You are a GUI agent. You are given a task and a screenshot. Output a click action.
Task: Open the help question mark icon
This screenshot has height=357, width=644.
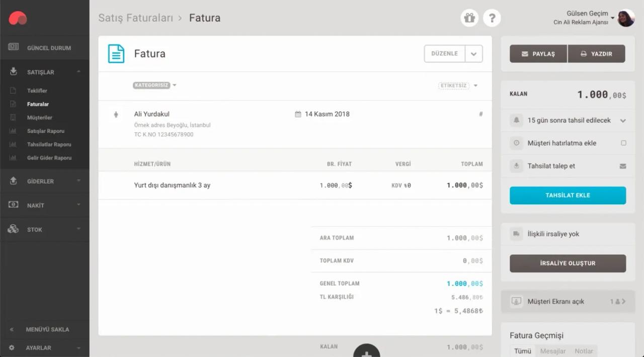[x=492, y=18]
